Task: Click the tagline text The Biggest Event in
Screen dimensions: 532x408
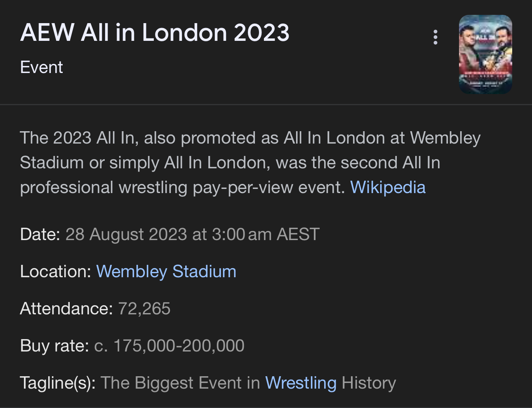Action: pos(180,383)
